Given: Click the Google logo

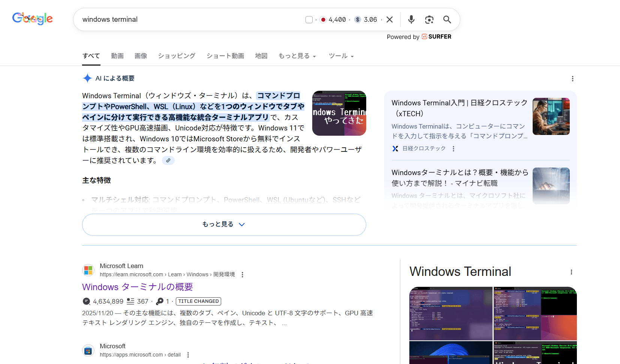Looking at the screenshot, I should point(32,18).
